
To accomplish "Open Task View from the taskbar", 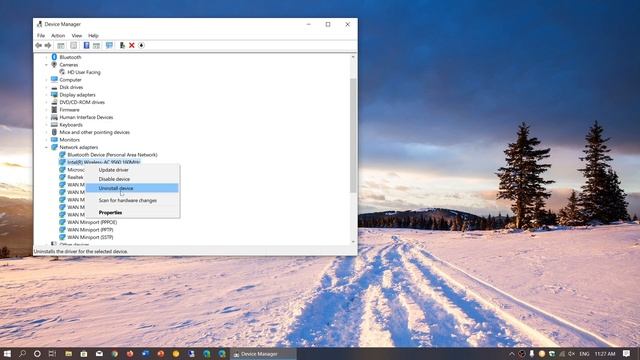I will (x=52, y=353).
